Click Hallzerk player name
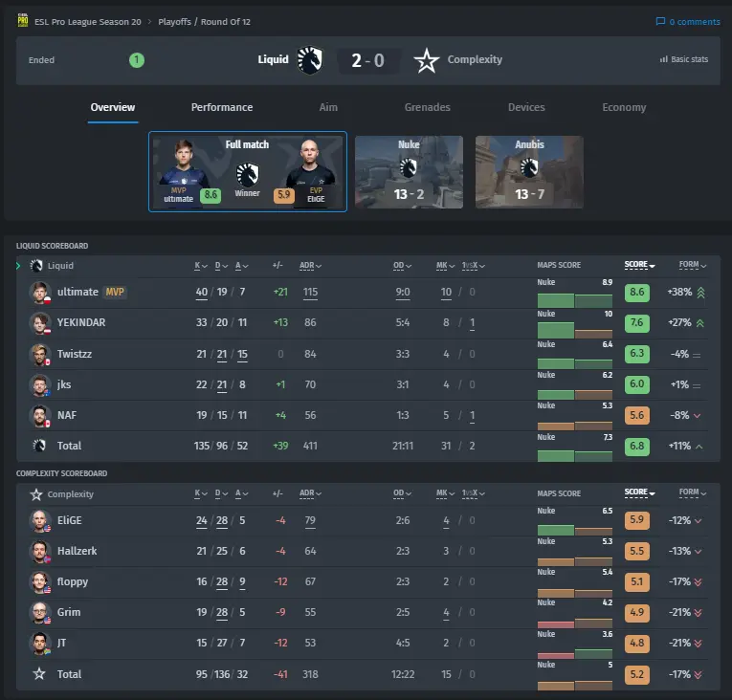This screenshot has height=700, width=732. click(x=78, y=551)
